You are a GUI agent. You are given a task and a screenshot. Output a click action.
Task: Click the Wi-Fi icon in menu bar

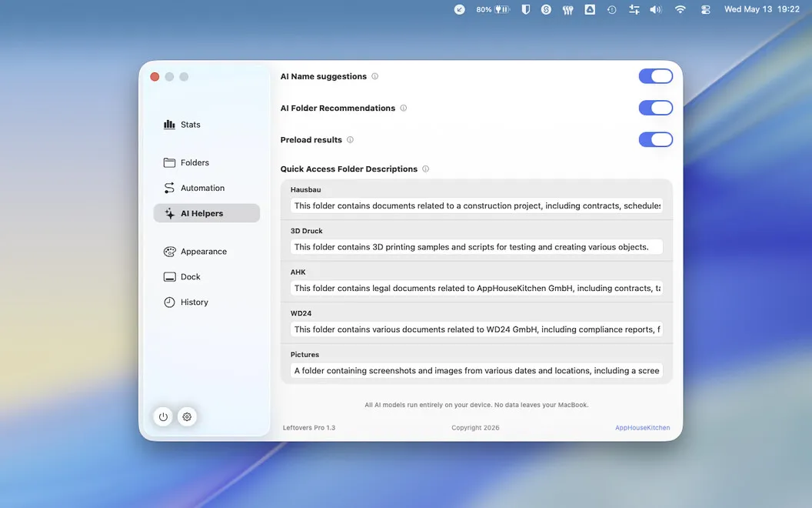tap(681, 9)
